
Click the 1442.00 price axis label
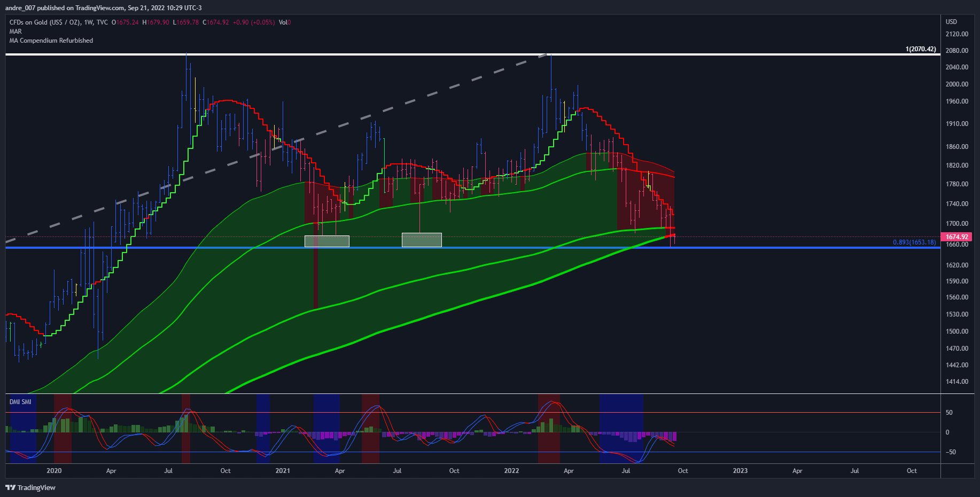click(x=956, y=365)
